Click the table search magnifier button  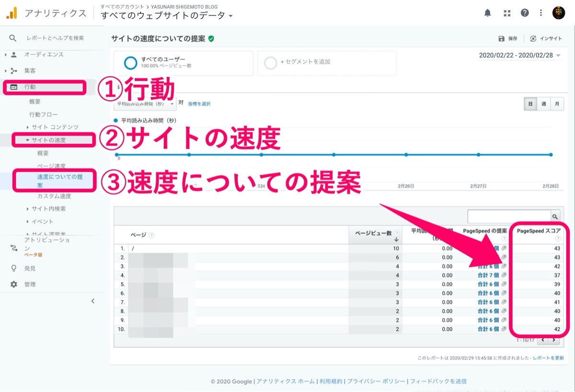point(555,216)
